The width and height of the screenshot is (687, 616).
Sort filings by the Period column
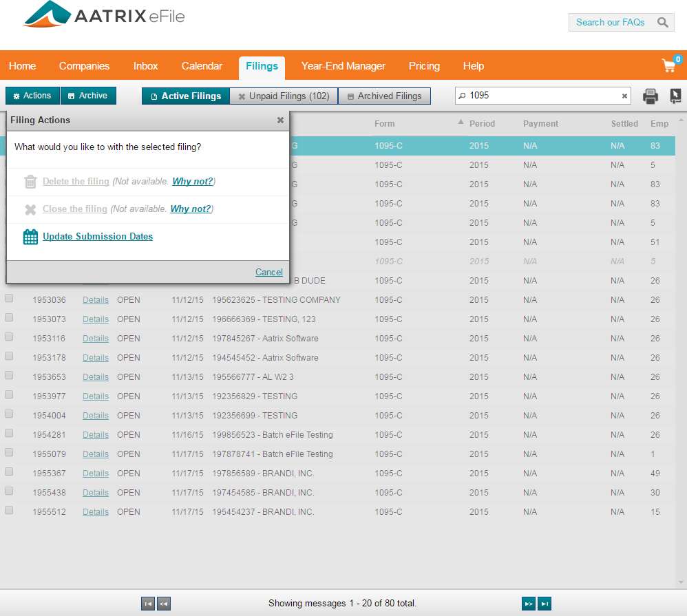482,124
